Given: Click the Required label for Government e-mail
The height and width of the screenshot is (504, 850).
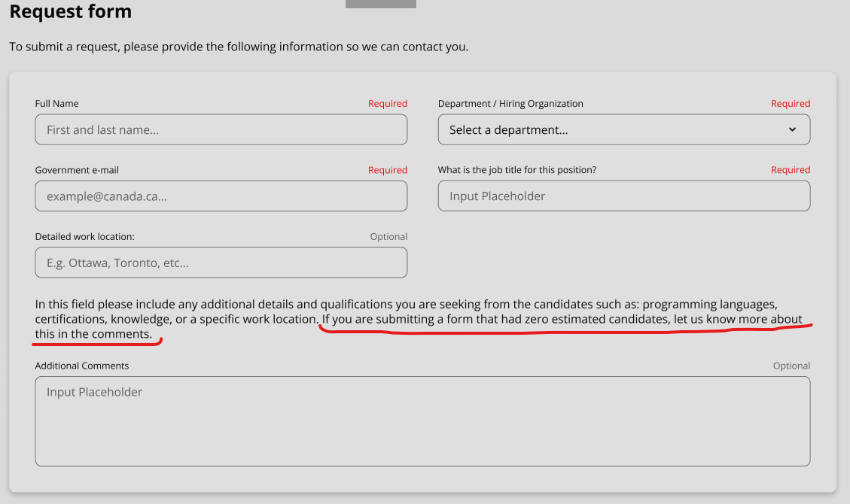Looking at the screenshot, I should tap(388, 169).
